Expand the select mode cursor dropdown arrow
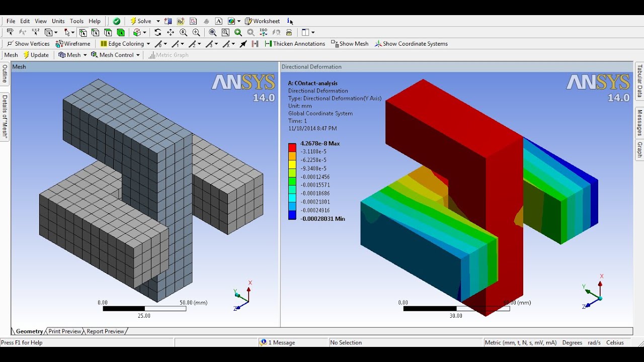This screenshot has height=362, width=644. [x=72, y=33]
